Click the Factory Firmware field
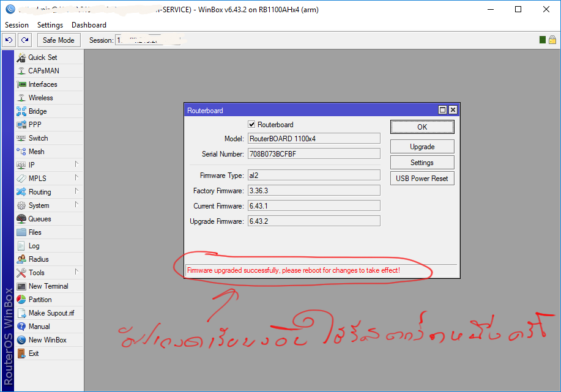Viewport: 561px width, 392px height. [x=314, y=191]
